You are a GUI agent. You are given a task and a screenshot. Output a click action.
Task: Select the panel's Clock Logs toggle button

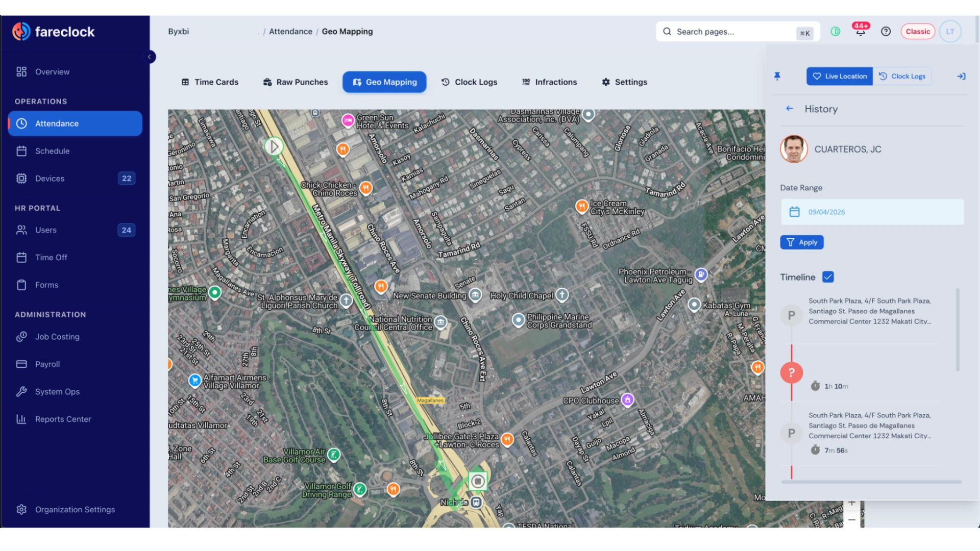[x=902, y=77]
